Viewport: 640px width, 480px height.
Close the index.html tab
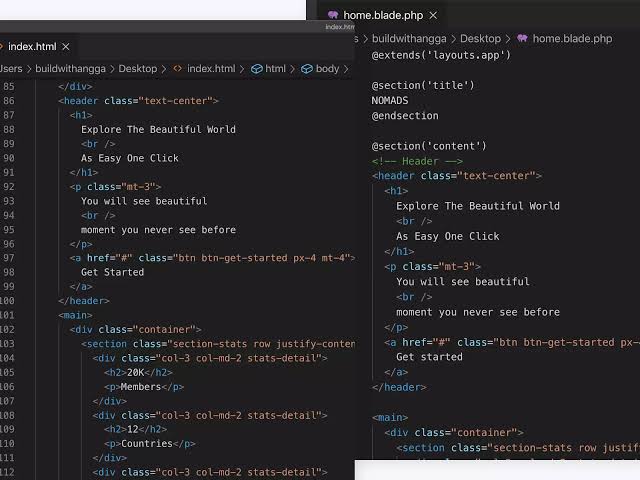(66, 47)
